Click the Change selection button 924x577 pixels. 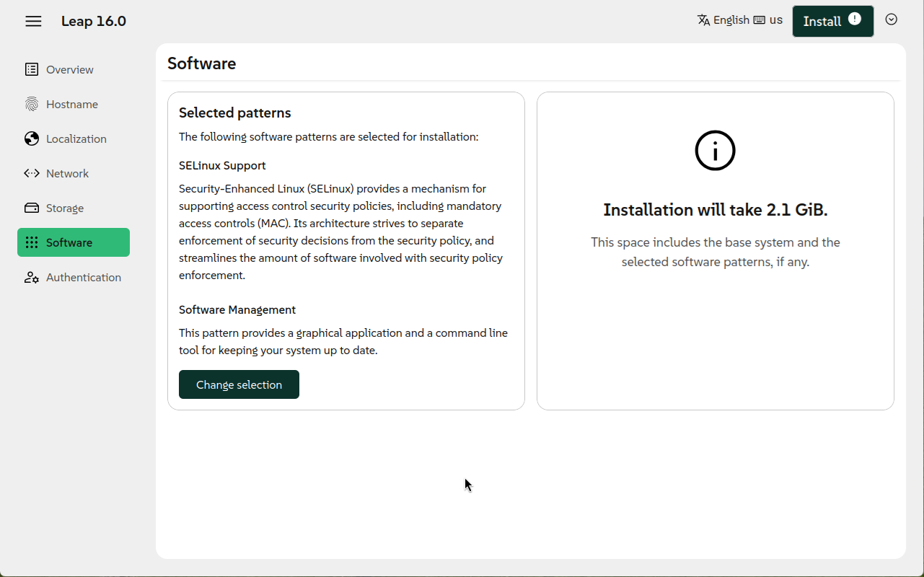(239, 384)
